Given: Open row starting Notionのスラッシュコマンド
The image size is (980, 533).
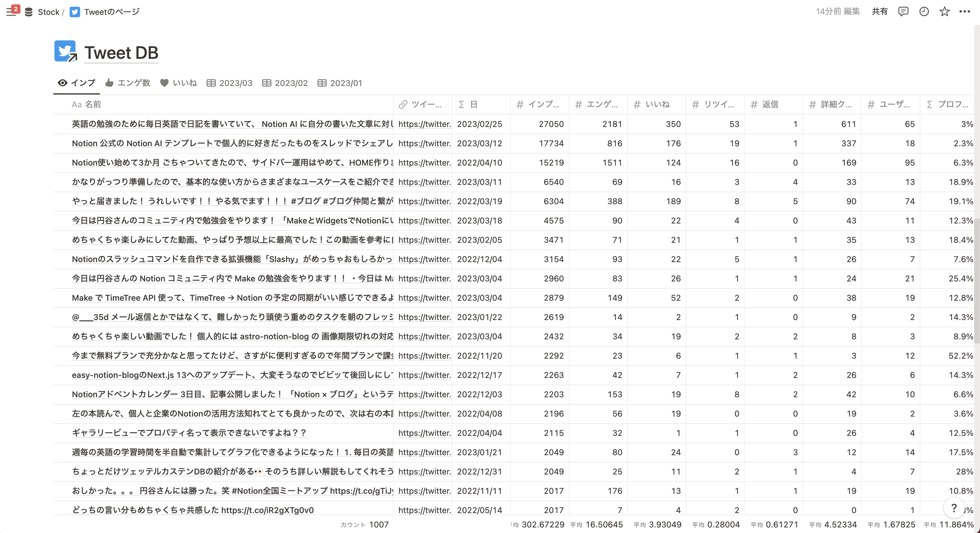Looking at the screenshot, I should (233, 259).
